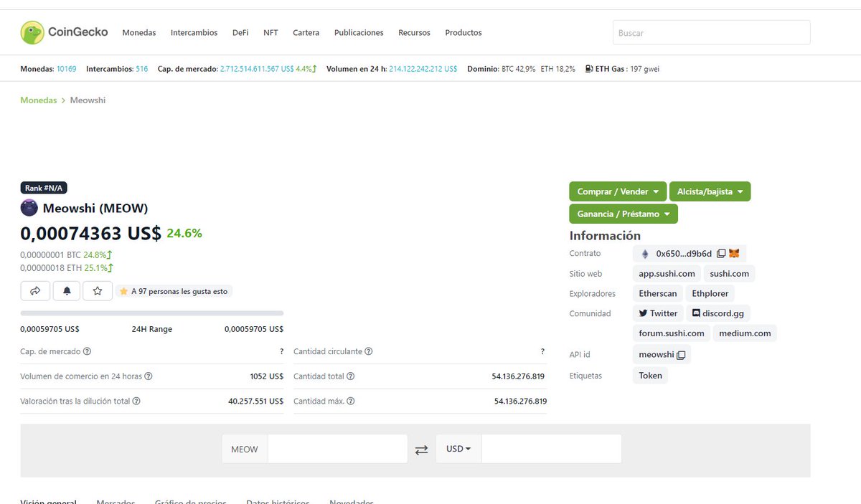Screen dimensions: 861x504
Task: Click the 0x650...d9b6d contract address
Action: (684, 254)
